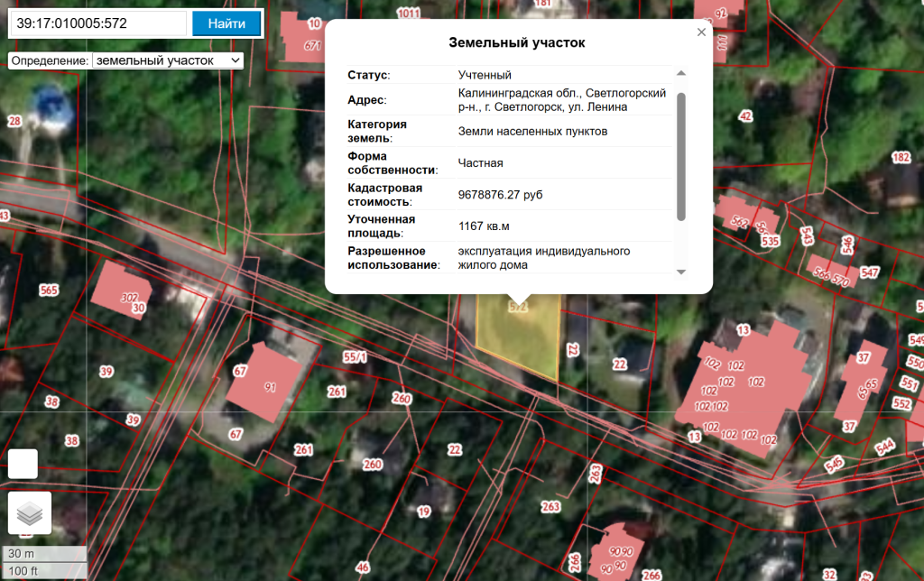Close the Земельный участок popup
The image size is (924, 581).
(x=701, y=32)
